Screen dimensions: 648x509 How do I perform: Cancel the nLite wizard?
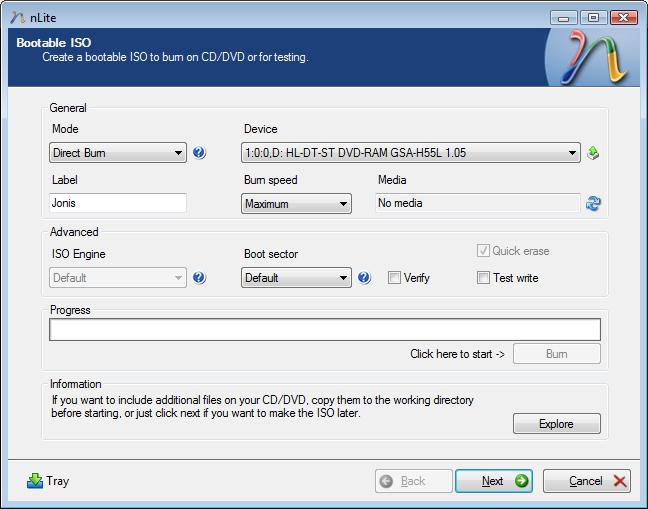click(x=587, y=481)
